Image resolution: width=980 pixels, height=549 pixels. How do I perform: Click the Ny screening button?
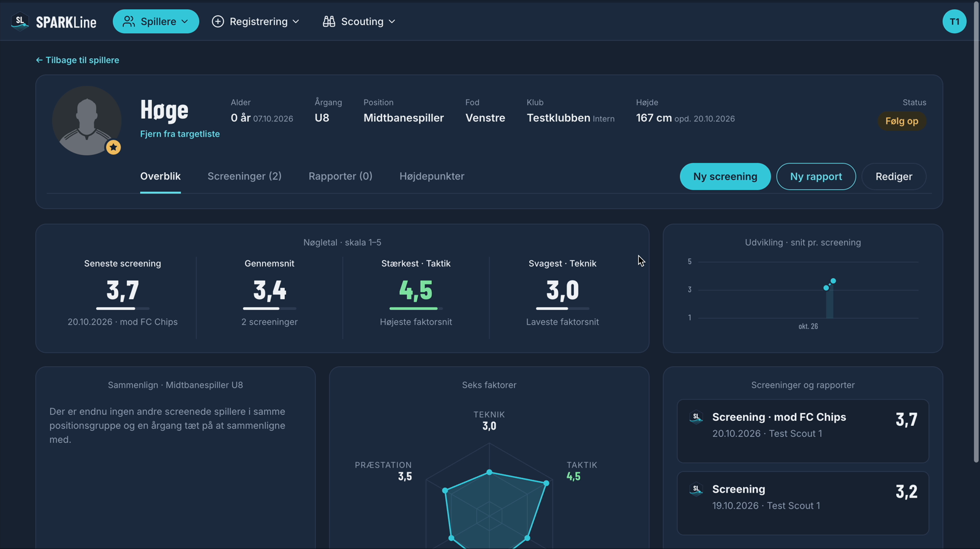(x=725, y=176)
